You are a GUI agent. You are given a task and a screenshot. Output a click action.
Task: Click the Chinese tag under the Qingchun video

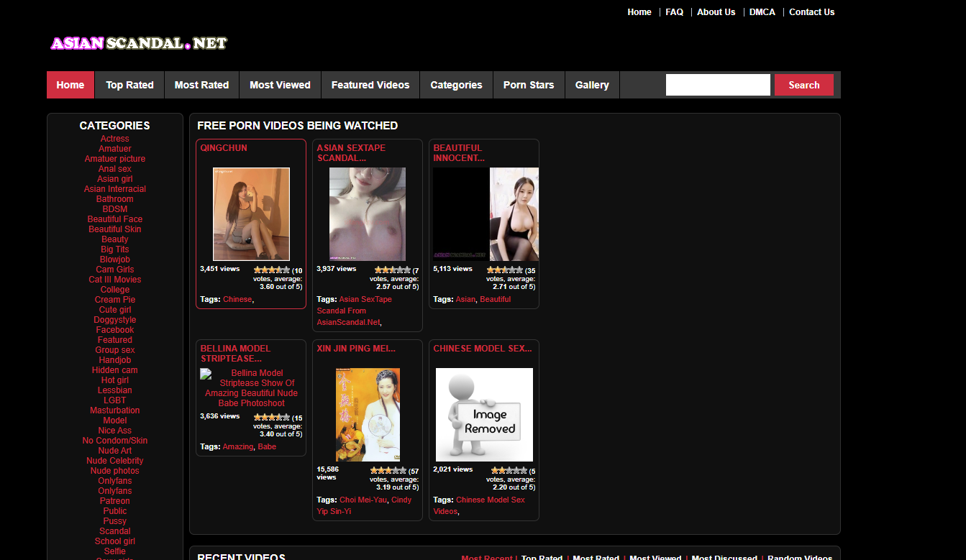click(x=237, y=299)
